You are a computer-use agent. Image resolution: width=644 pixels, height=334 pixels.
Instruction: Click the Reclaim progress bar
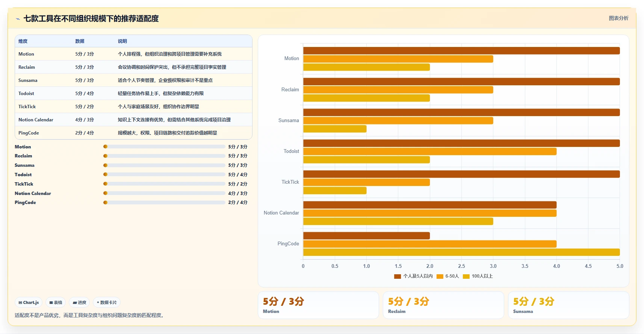click(x=164, y=156)
